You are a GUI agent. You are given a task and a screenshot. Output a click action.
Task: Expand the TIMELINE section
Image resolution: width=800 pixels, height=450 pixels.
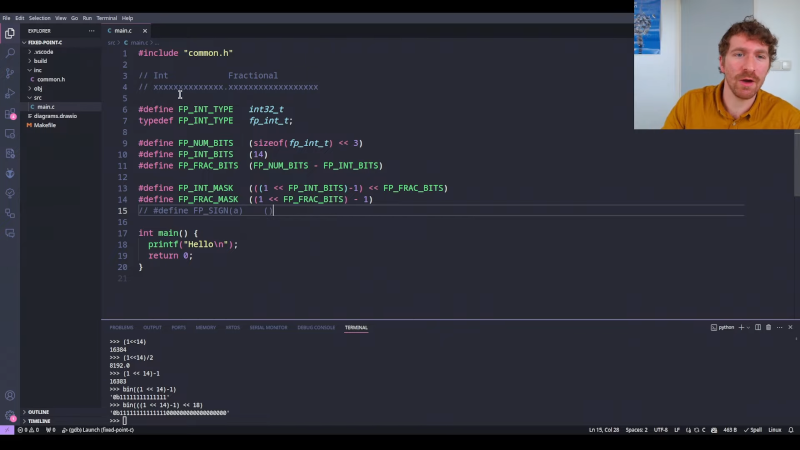39,421
